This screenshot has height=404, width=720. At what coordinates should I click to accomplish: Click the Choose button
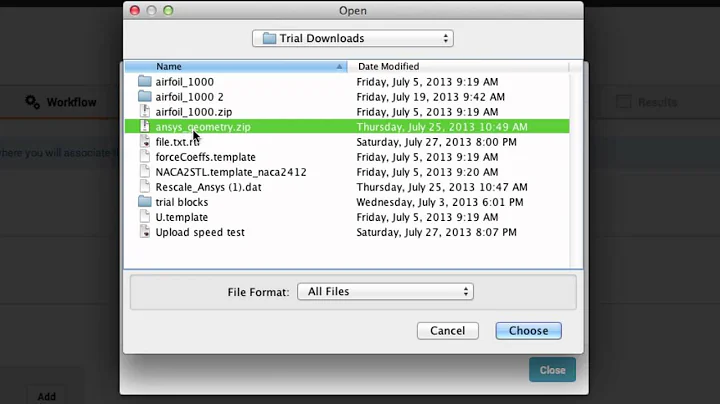click(528, 331)
